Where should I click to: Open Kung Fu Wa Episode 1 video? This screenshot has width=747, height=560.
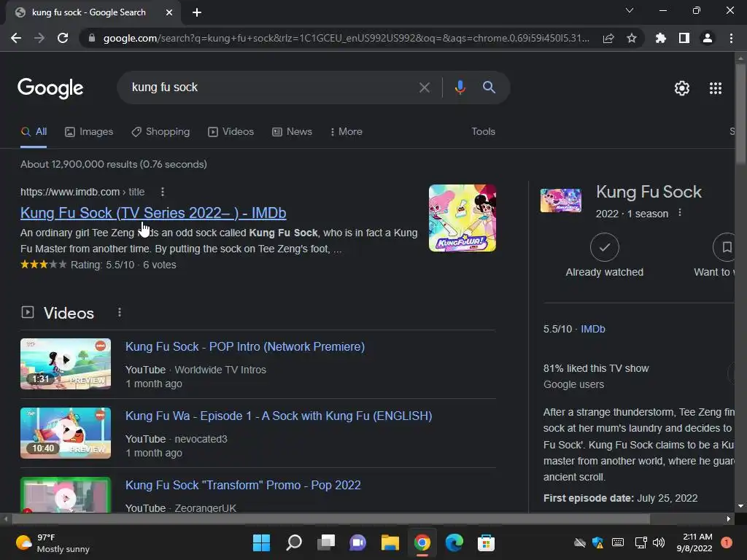click(279, 416)
